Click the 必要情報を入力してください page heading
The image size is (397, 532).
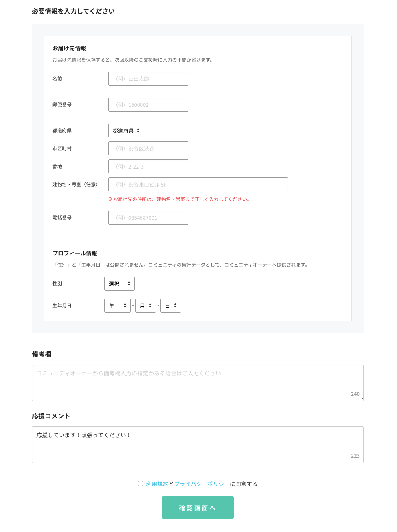(x=73, y=11)
